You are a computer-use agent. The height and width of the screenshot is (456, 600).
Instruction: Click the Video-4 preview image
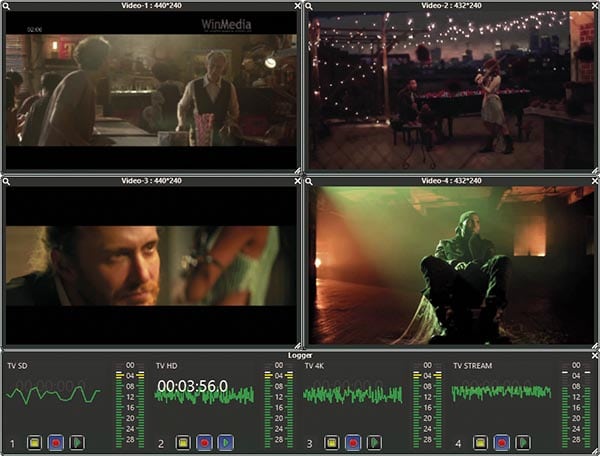coord(452,265)
